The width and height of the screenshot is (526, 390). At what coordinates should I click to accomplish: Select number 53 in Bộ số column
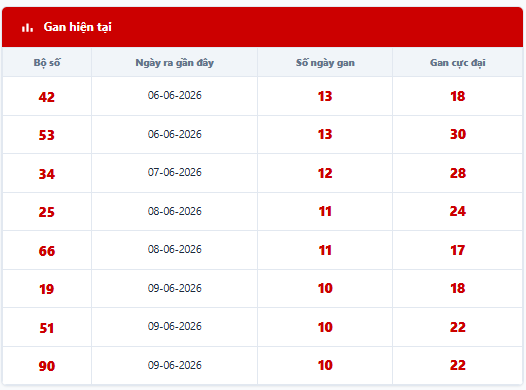pos(47,135)
